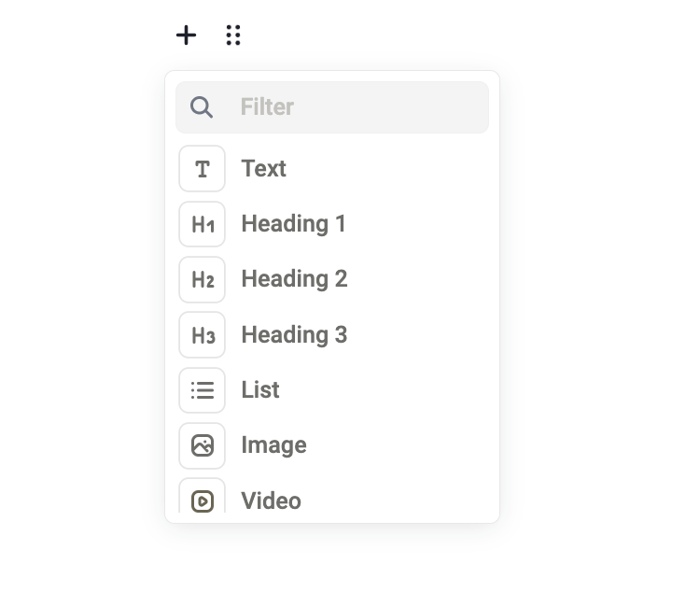Click the H2 heading icon
The image size is (700, 592).
pos(203,280)
